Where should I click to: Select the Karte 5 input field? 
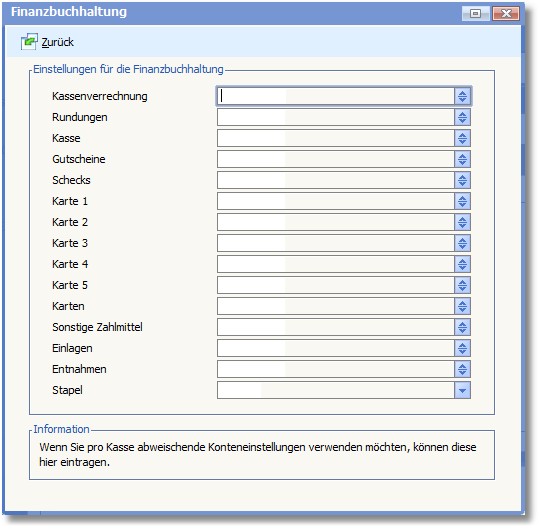pyautogui.click(x=336, y=285)
